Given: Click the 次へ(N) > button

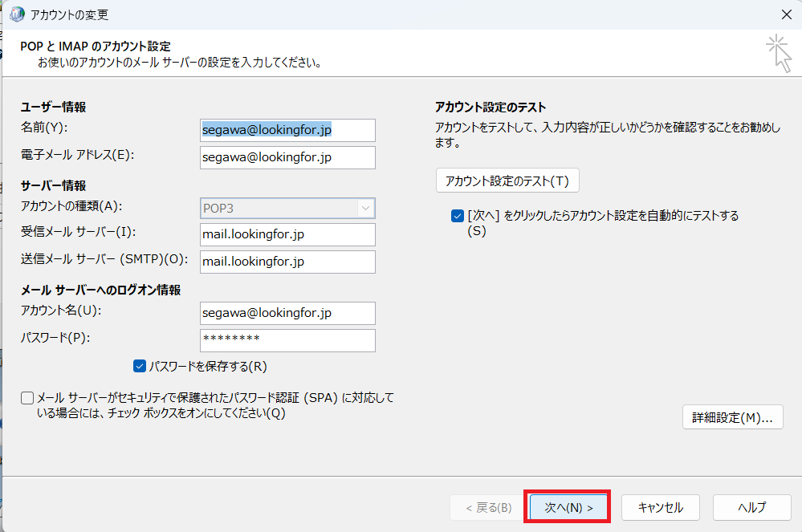Looking at the screenshot, I should [x=568, y=507].
